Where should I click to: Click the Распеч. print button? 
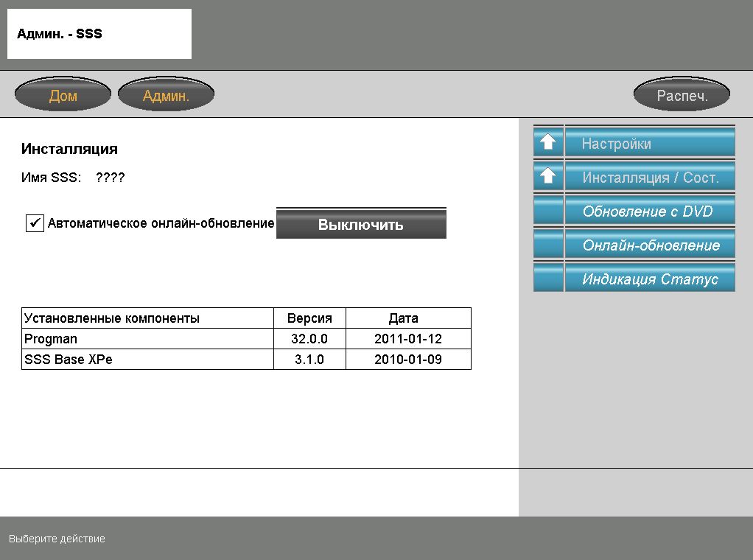pyautogui.click(x=682, y=94)
